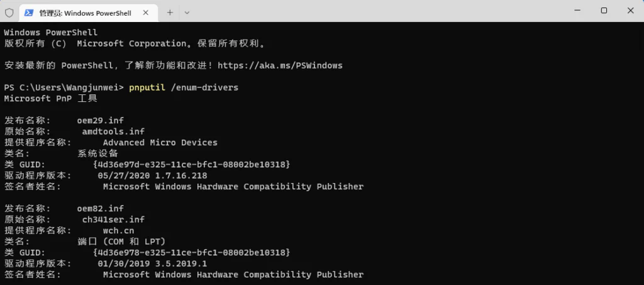
Task: Maximize the terminal window
Action: coord(604,11)
